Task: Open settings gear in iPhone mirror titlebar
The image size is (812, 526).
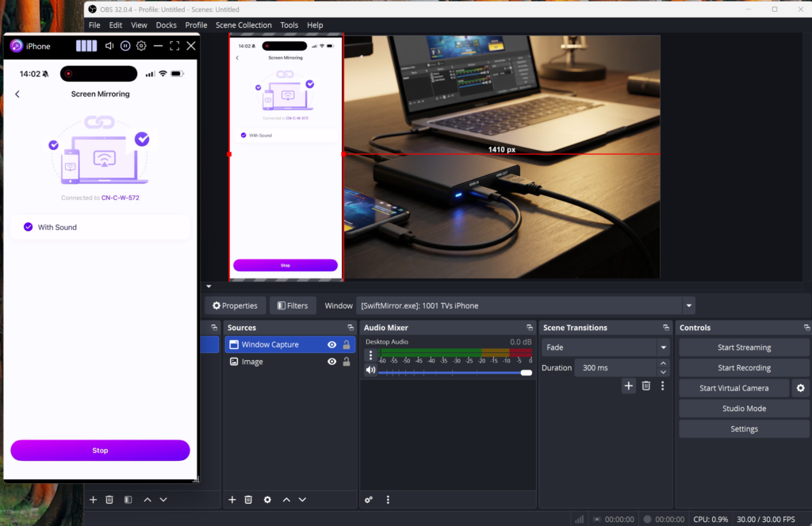Action: (x=141, y=46)
